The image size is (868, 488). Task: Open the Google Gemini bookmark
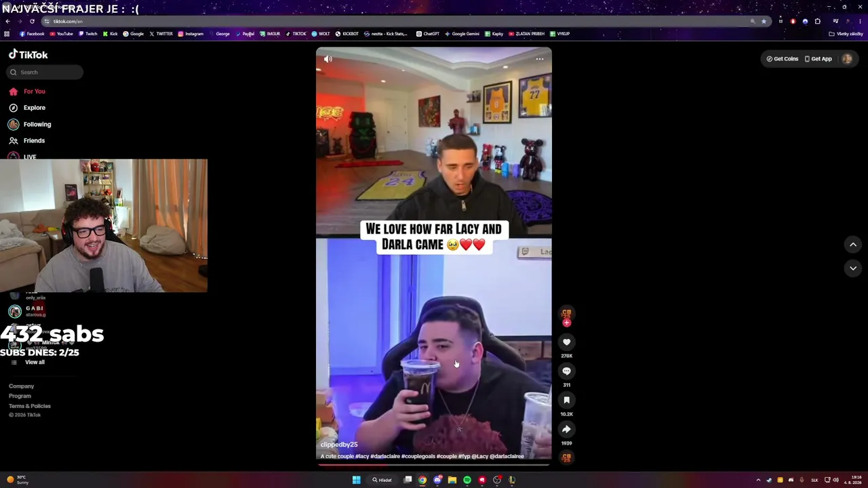[462, 34]
